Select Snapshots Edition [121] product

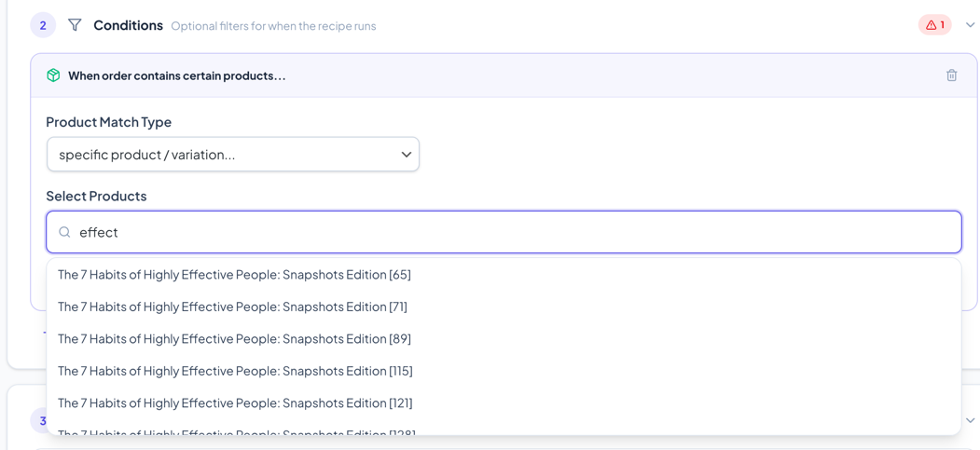504,403
